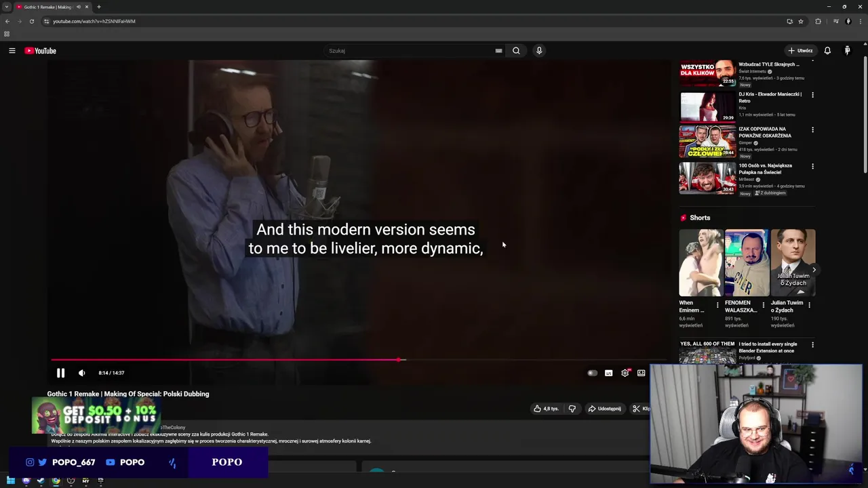Image resolution: width=868 pixels, height=488 pixels.
Task: Mute the tab via speaker icon
Action: point(79,7)
